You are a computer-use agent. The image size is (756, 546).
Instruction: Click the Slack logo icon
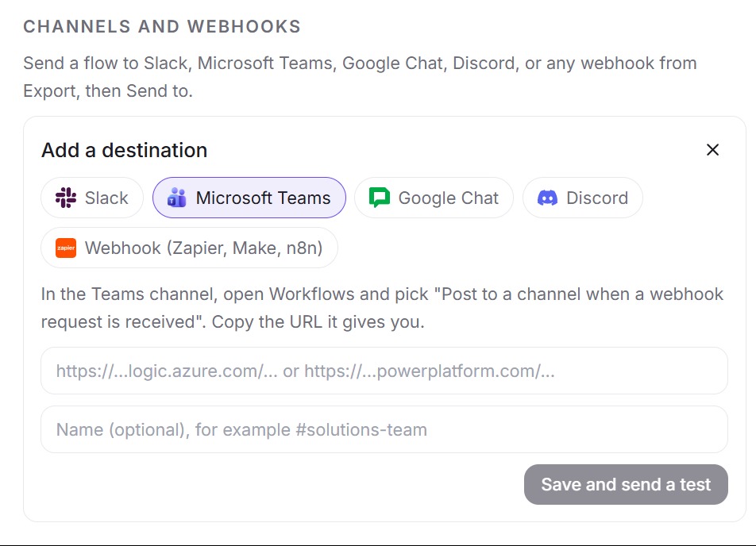(x=66, y=198)
